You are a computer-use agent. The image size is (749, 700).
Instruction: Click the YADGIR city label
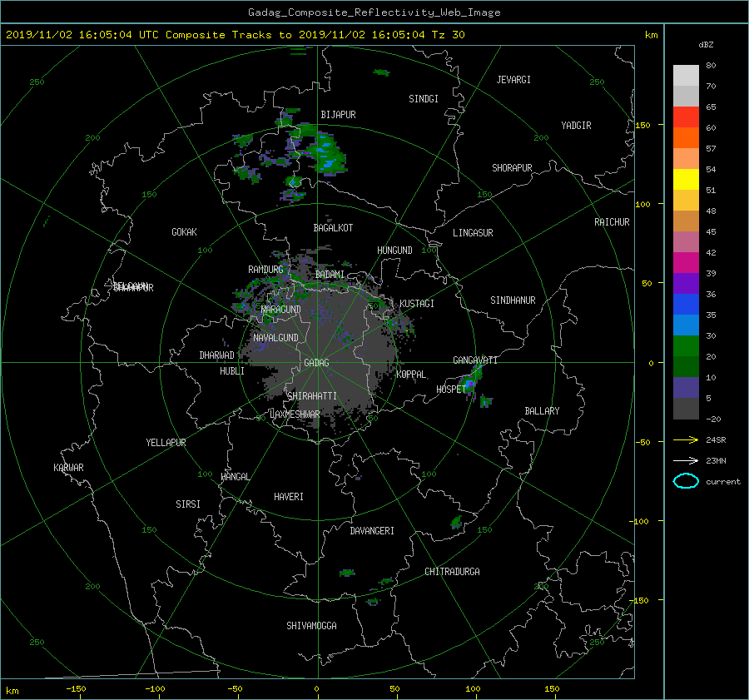(576, 126)
